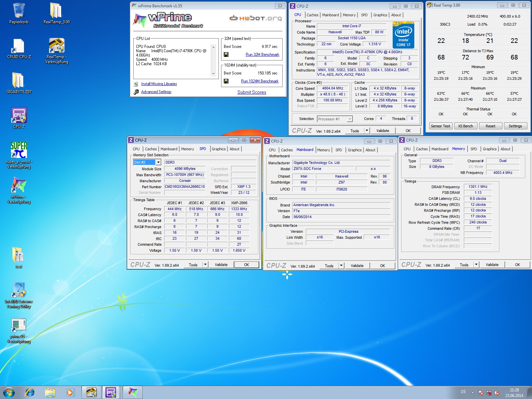Open the Processor #1 selection dropdown
This screenshot has height=399, width=532.
click(349, 119)
